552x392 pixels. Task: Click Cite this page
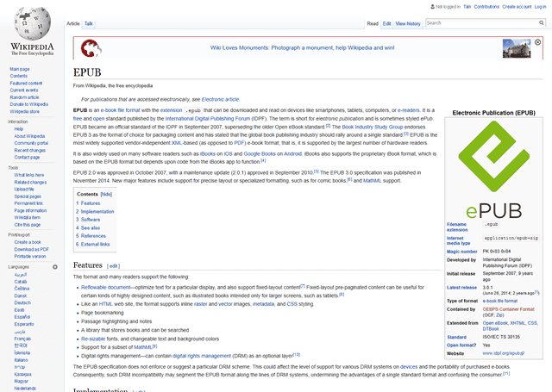pyautogui.click(x=28, y=225)
